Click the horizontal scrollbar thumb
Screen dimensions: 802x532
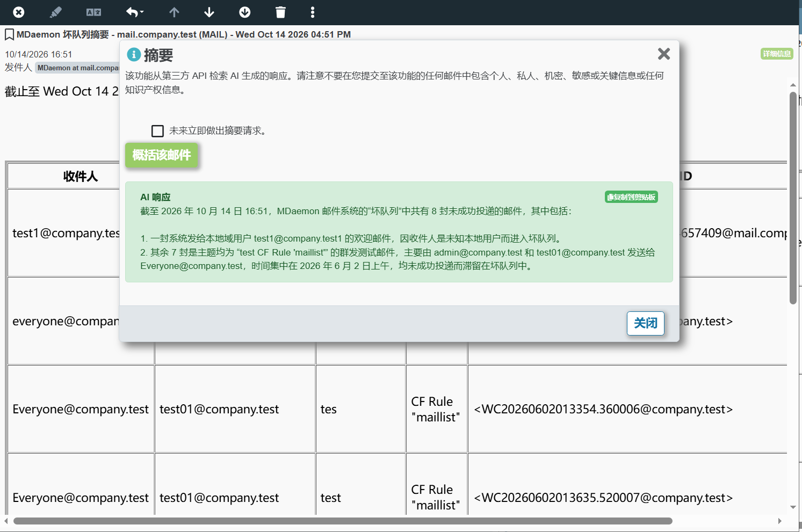[x=343, y=521]
